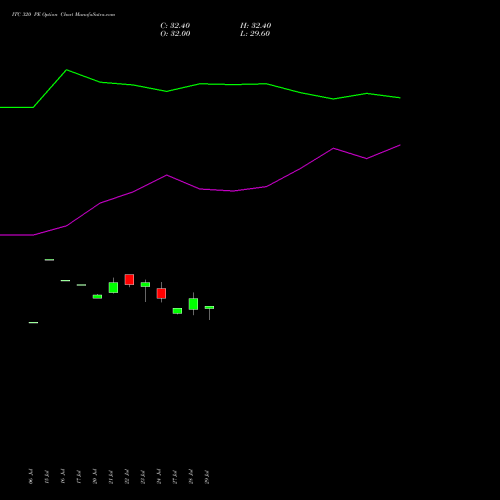
Task: Click the 22 Jul date label
Action: (127, 477)
